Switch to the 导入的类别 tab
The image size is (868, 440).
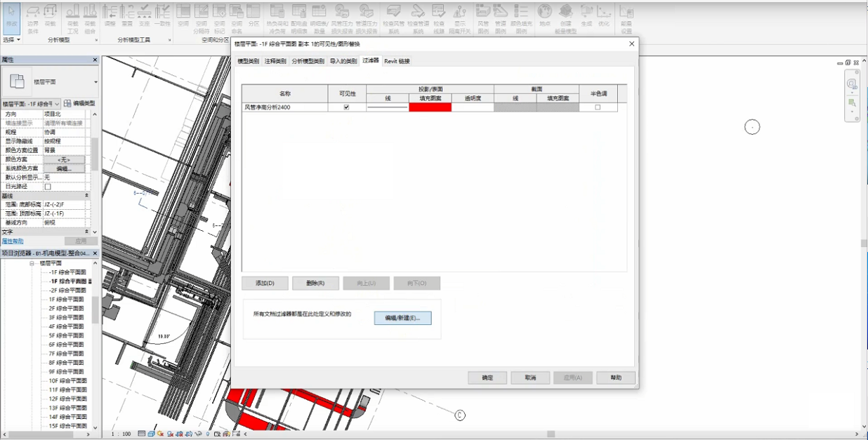point(343,61)
